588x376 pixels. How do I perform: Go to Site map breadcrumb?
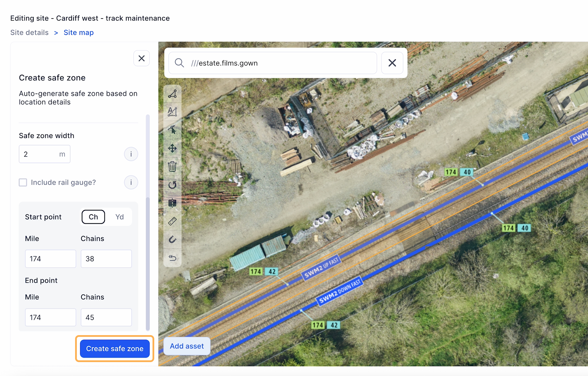(x=79, y=32)
